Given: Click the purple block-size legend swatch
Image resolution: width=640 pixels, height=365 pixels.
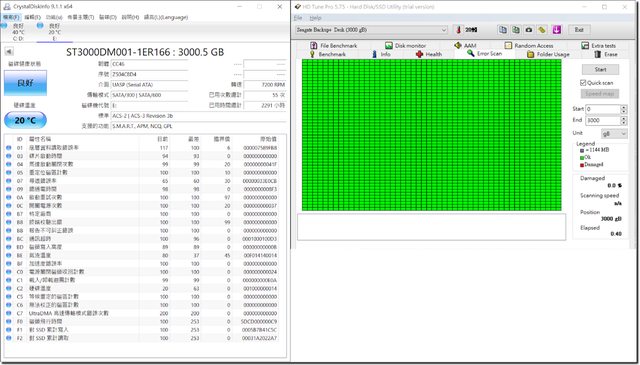Looking at the screenshot, I should (x=582, y=150).
